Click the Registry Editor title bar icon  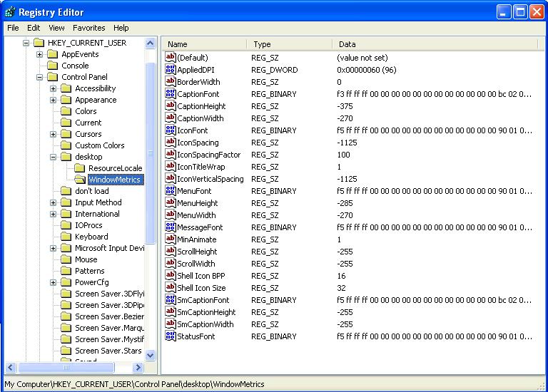(x=10, y=12)
